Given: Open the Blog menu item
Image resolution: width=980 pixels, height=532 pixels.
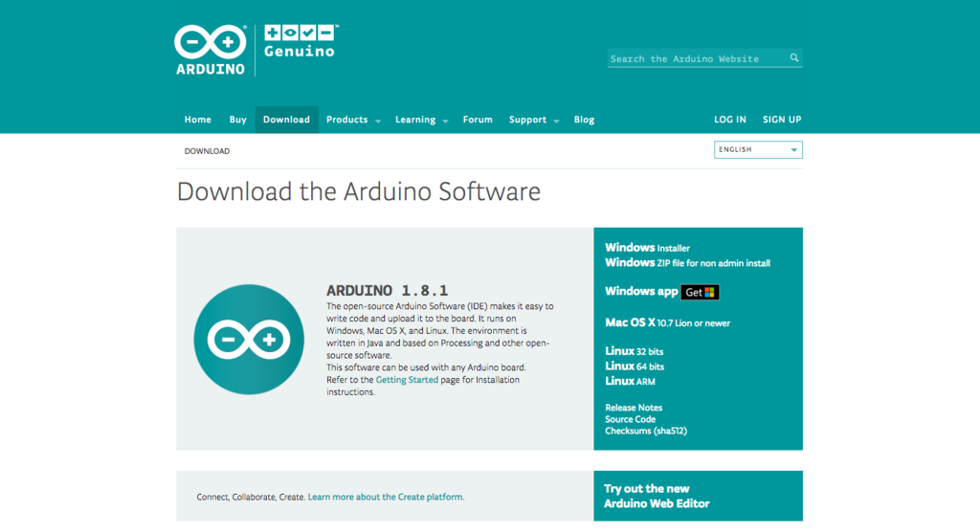Looking at the screenshot, I should coord(584,120).
